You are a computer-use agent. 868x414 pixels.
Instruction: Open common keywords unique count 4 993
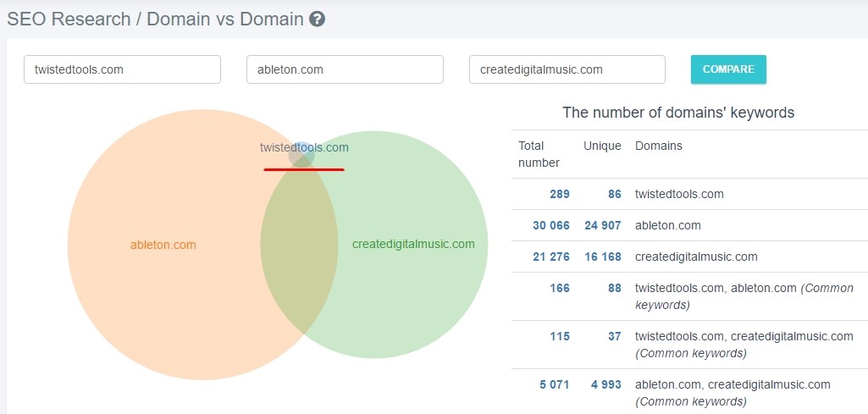(x=605, y=384)
